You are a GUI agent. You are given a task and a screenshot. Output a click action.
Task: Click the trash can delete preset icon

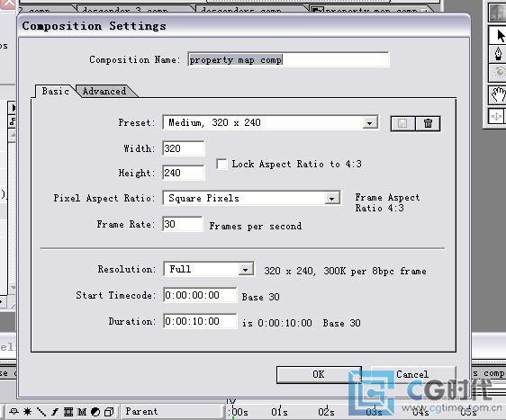point(428,123)
